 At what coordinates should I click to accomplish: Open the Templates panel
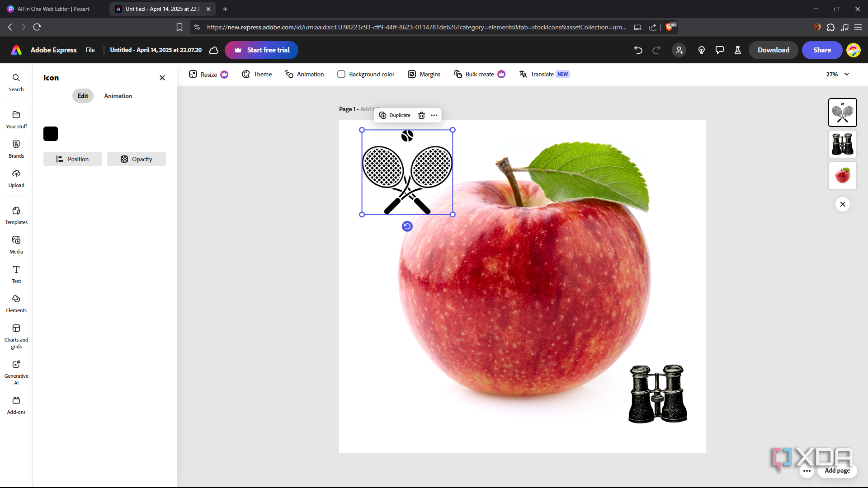[16, 216]
